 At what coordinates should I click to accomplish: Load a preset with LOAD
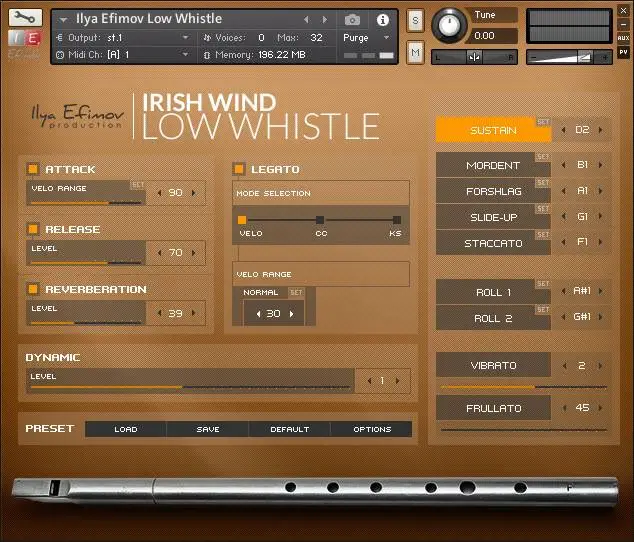click(126, 429)
